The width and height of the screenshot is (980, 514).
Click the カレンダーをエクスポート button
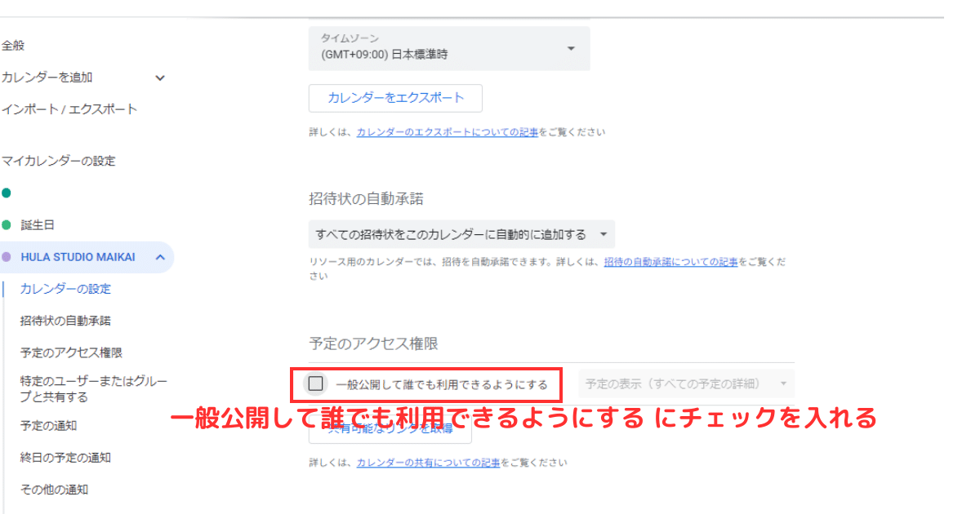(x=394, y=98)
